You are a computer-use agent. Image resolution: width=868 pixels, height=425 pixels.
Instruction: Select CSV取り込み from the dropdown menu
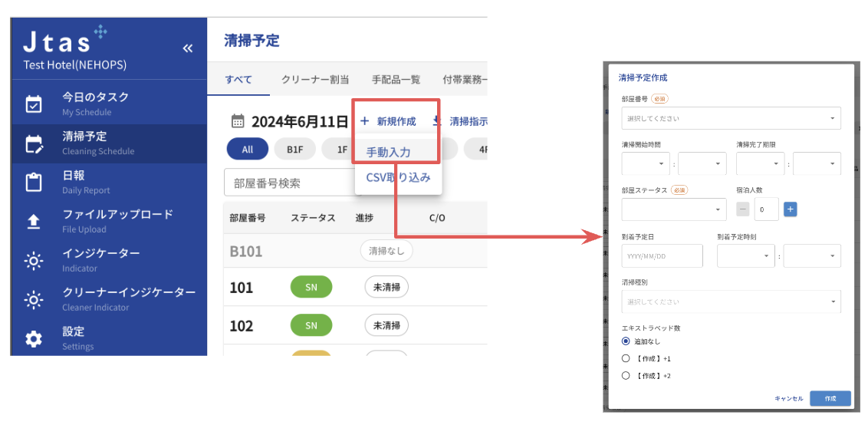point(398,178)
